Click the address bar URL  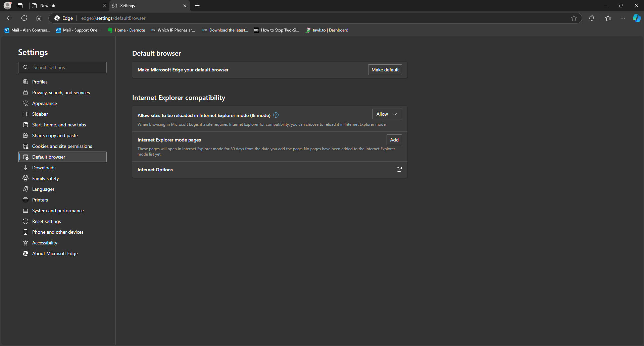(x=113, y=18)
